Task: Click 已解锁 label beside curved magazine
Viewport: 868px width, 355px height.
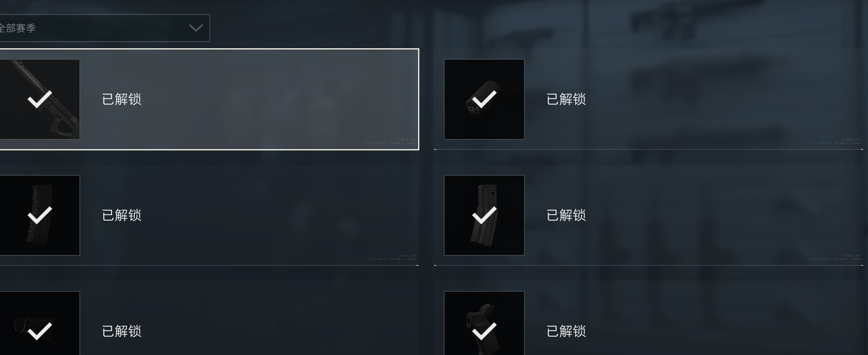Action: point(566,215)
